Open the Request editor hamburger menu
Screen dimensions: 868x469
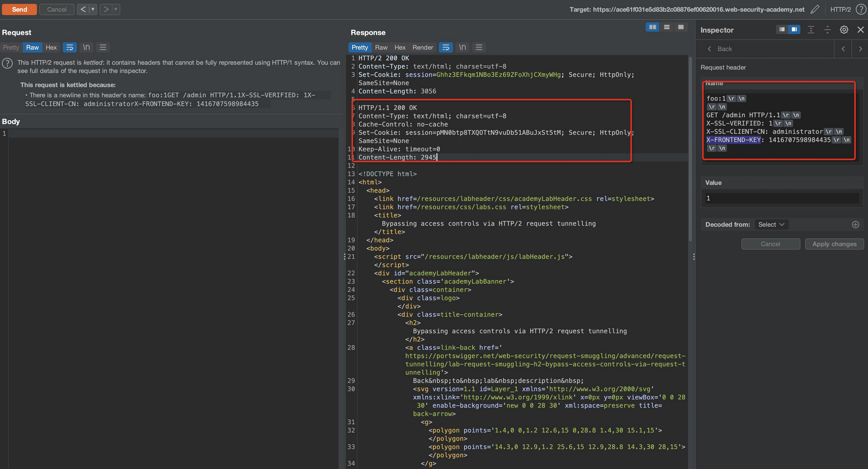tap(103, 47)
